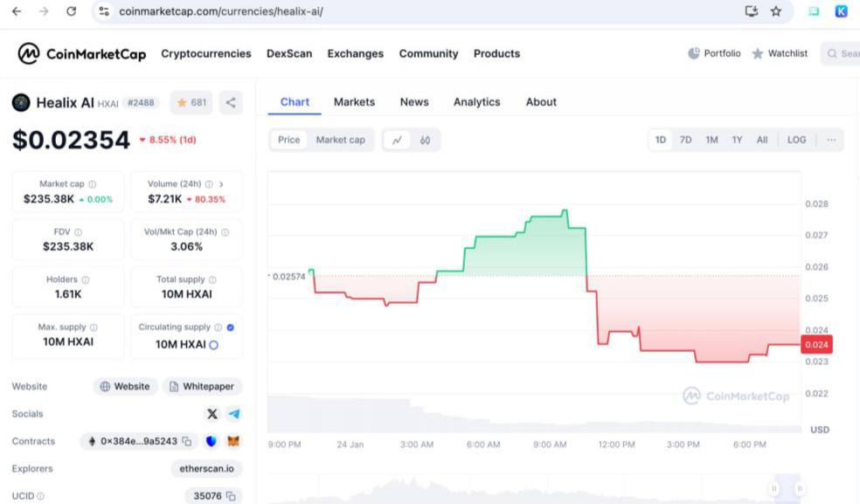
Task: Switch to the News tab
Action: pos(414,102)
